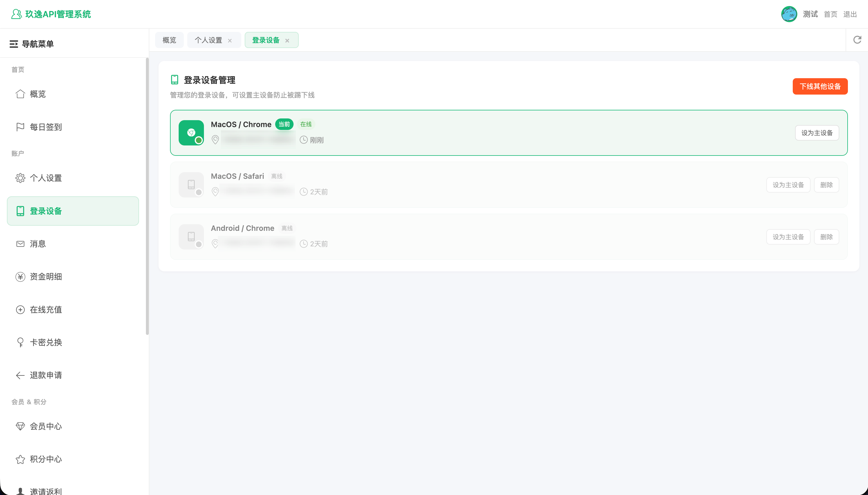Click the 首页 link at top right
Viewport: 868px width, 495px height.
tap(831, 14)
